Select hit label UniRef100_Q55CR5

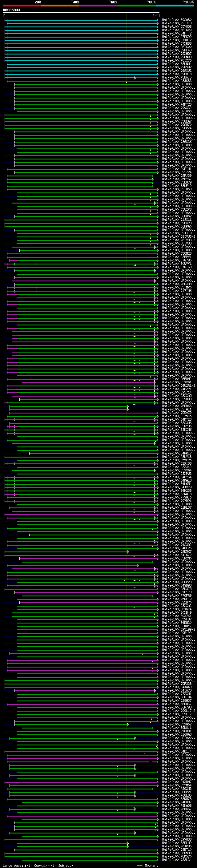click(x=177, y=460)
